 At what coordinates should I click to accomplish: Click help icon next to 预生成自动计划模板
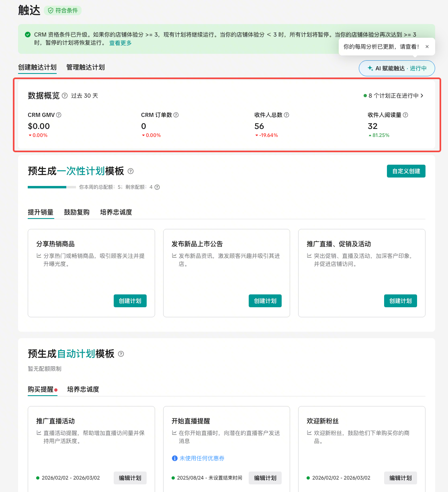pyautogui.click(x=121, y=354)
